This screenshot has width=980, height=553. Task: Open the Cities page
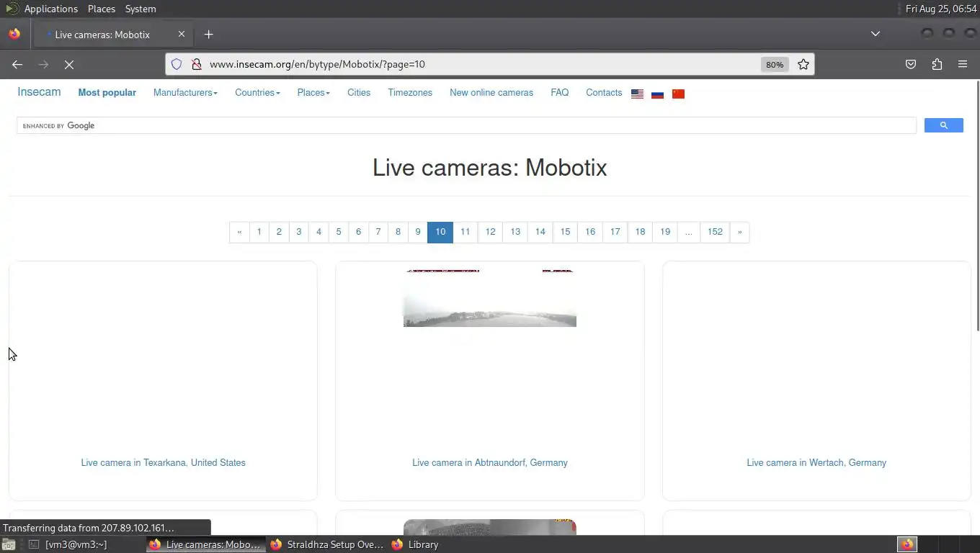[x=359, y=92]
